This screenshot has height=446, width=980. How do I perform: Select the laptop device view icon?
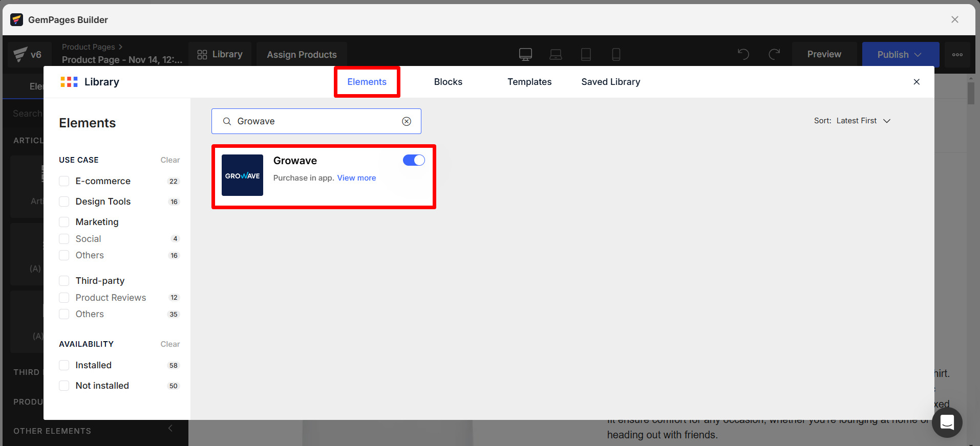pyautogui.click(x=556, y=54)
